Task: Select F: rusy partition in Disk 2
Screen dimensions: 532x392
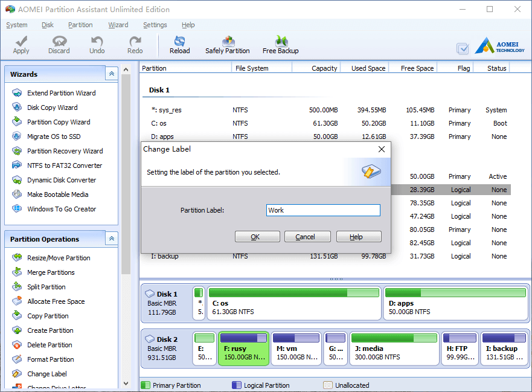Action: click(243, 349)
